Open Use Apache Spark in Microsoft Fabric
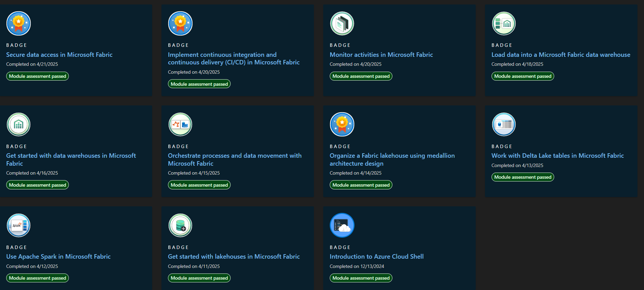 click(59, 257)
